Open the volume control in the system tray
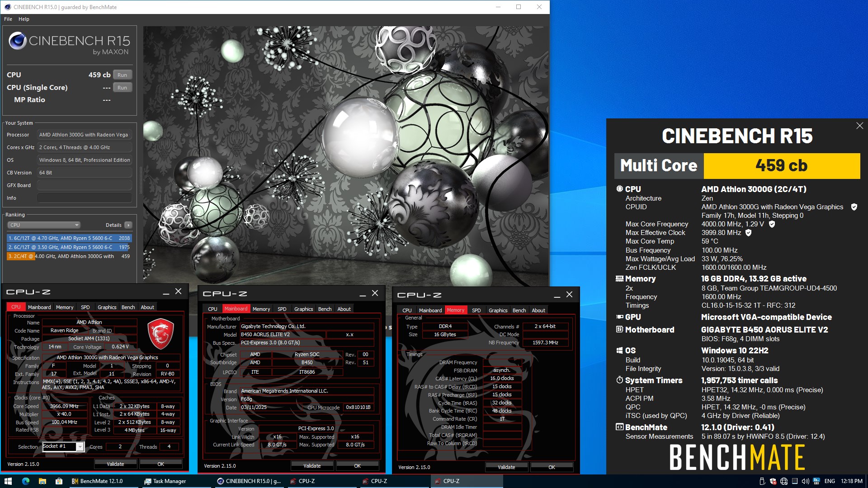This screenshot has width=868, height=488. [x=805, y=481]
